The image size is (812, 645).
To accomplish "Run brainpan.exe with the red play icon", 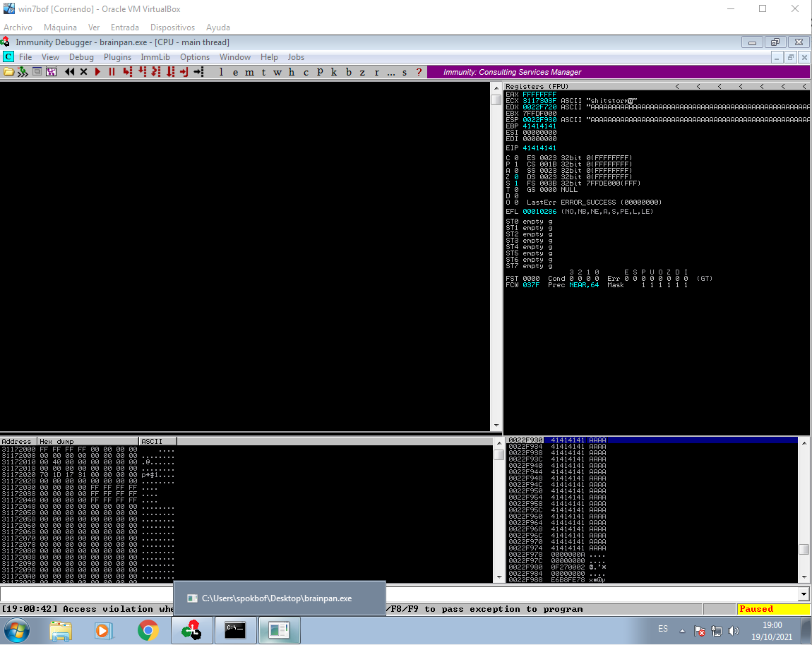I will (x=97, y=71).
